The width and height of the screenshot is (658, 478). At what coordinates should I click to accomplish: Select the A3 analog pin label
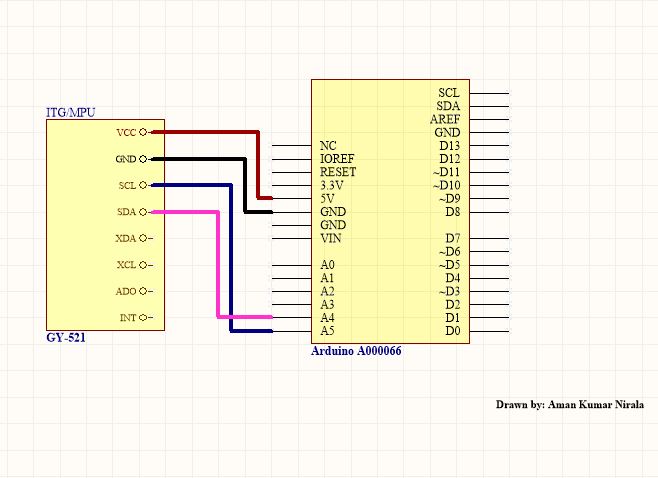click(327, 304)
